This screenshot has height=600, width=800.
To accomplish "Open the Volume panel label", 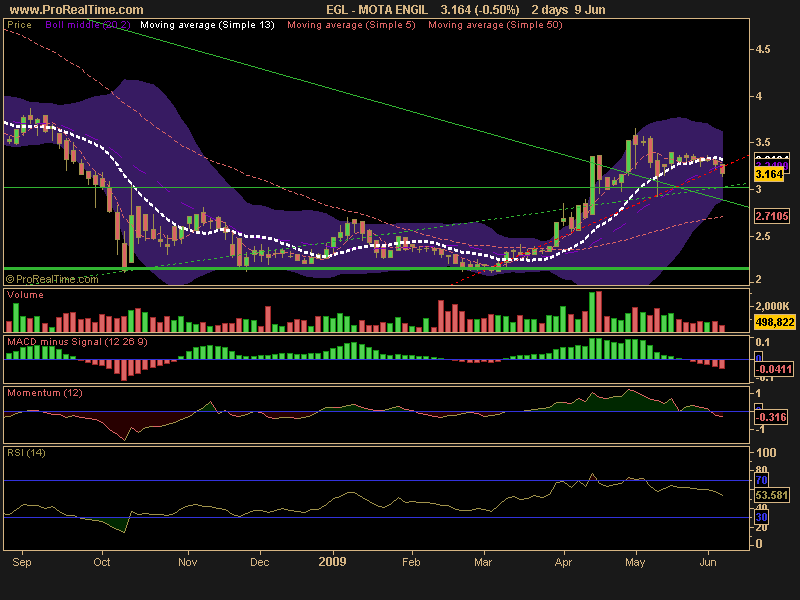I will (24, 296).
